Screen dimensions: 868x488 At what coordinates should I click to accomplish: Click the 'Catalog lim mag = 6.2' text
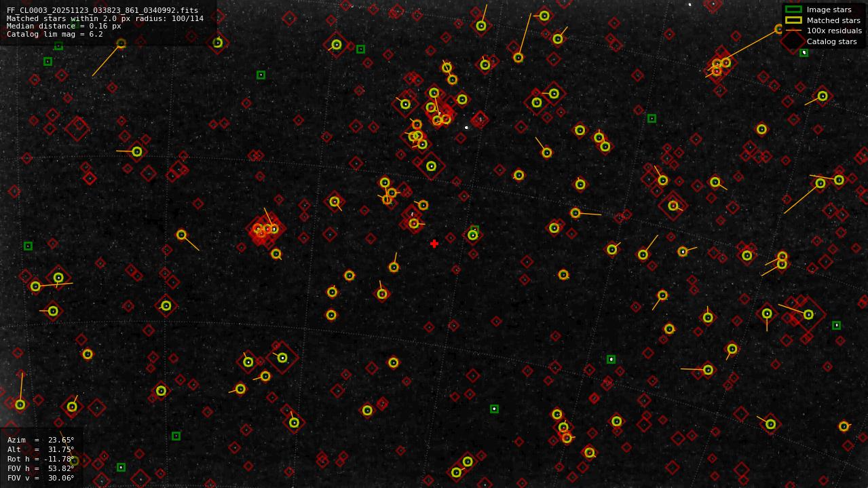(55, 34)
